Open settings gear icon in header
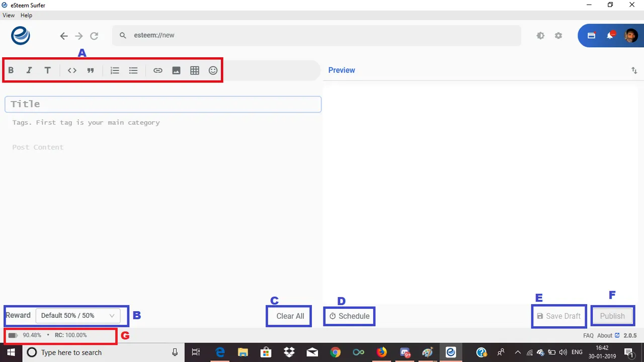 (x=558, y=36)
